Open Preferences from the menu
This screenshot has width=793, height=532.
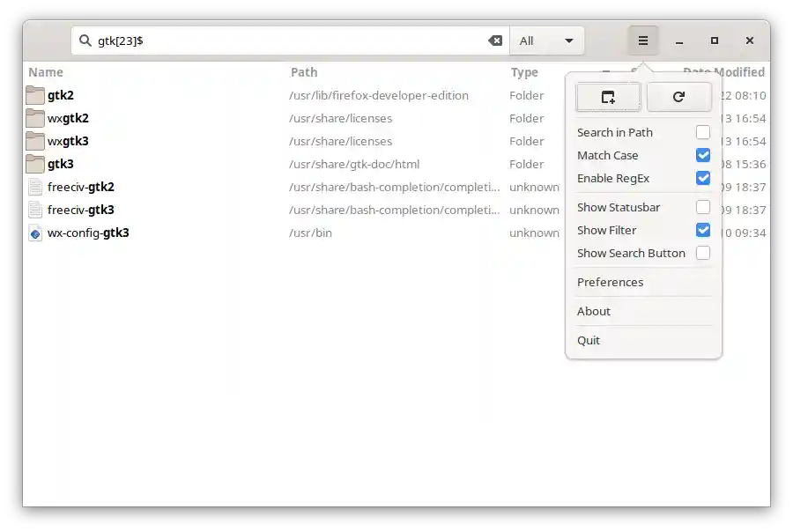pyautogui.click(x=610, y=282)
